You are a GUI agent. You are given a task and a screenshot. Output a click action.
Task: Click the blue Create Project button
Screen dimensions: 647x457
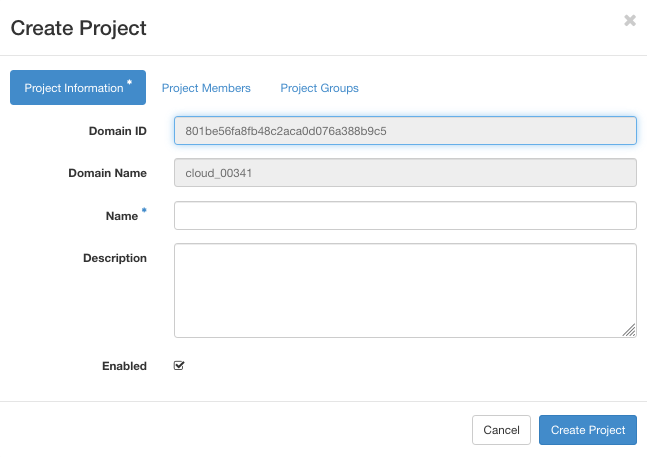(x=588, y=430)
